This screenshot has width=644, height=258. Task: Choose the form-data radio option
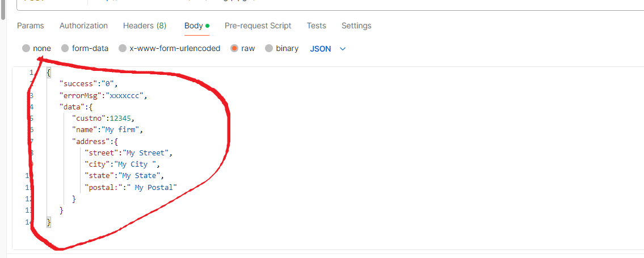[x=65, y=49]
